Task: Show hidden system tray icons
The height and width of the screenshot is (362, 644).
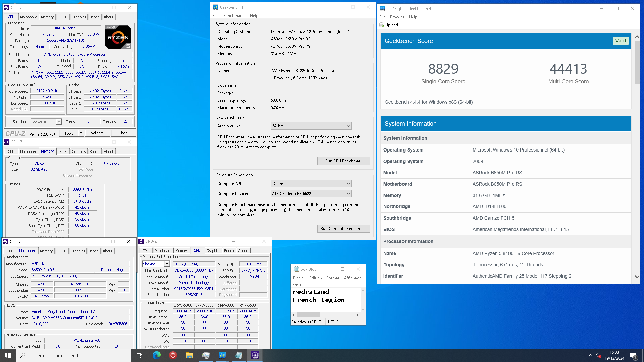Action: 590,355
